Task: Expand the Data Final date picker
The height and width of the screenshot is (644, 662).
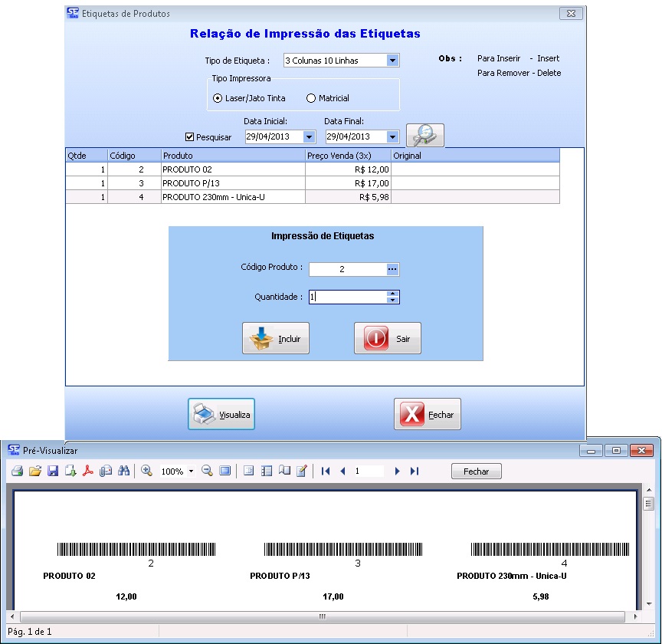Action: point(392,137)
